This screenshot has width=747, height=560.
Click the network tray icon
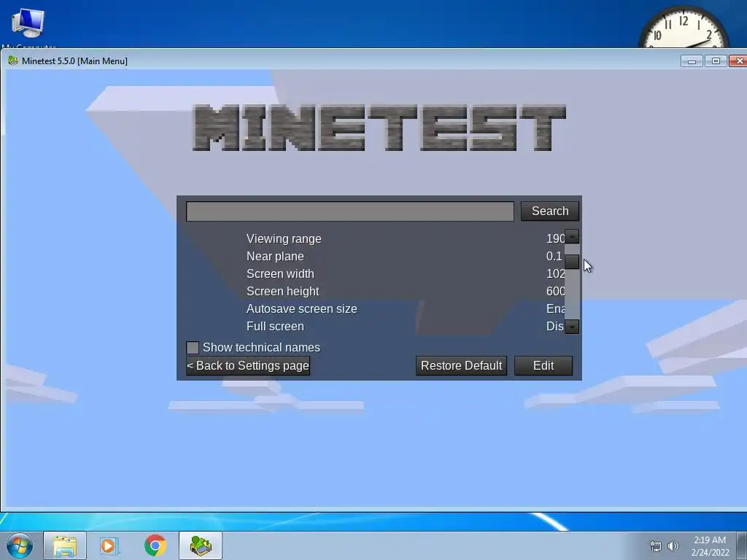tap(656, 546)
